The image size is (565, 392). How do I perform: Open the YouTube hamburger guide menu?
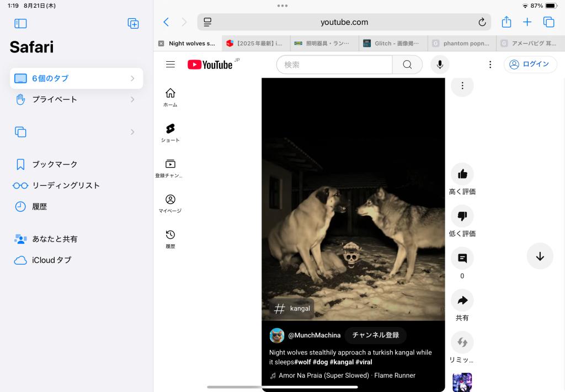(x=170, y=65)
